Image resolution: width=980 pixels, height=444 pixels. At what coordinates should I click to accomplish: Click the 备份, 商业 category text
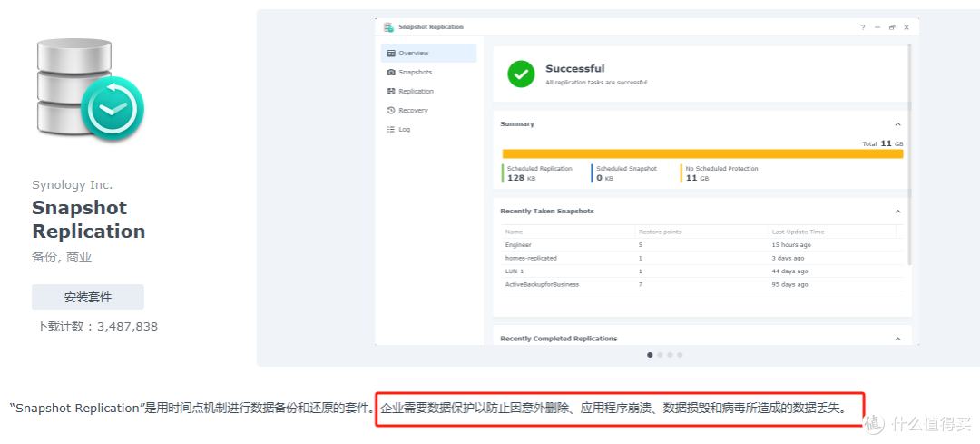pos(62,258)
